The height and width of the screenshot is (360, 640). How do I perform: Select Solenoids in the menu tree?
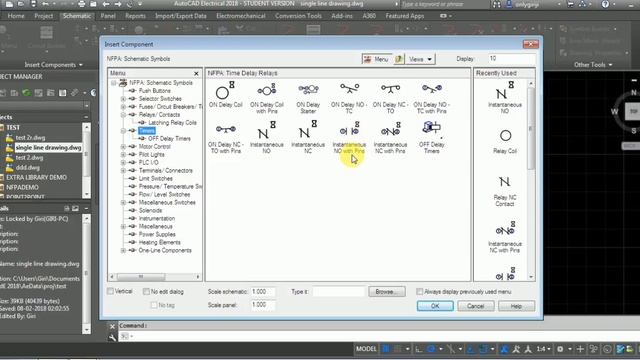coord(150,211)
